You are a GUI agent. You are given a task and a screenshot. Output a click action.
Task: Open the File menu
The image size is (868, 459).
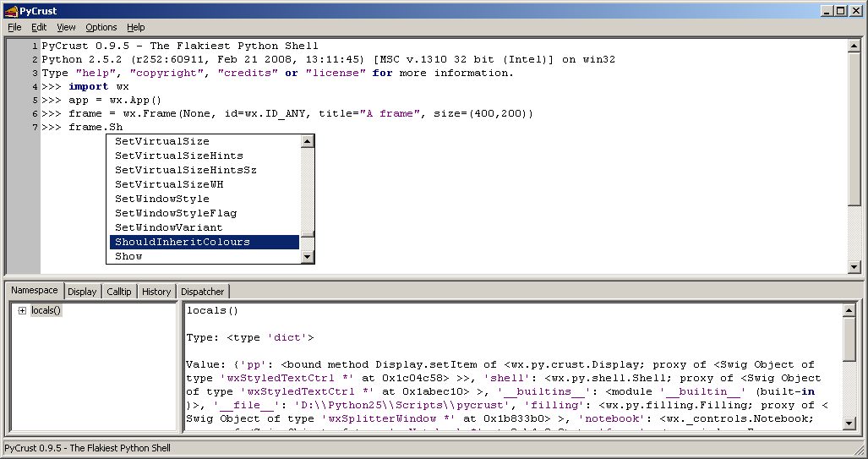click(x=14, y=27)
